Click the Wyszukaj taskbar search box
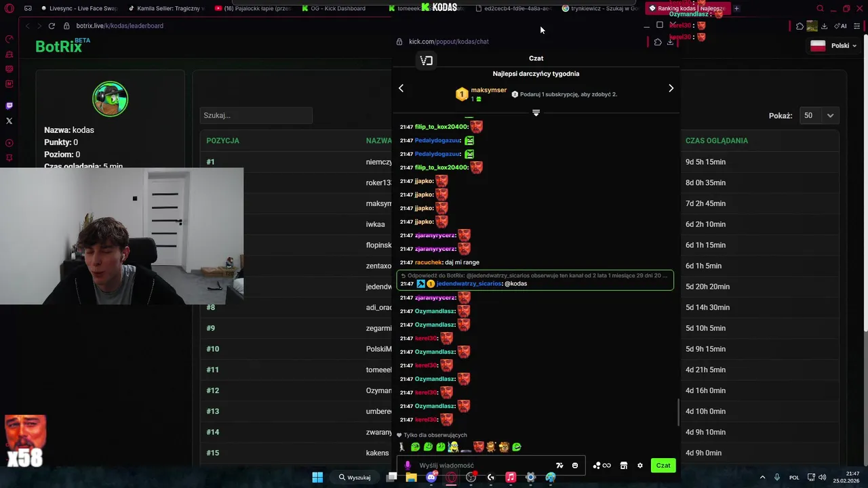868x488 pixels. 355,477
